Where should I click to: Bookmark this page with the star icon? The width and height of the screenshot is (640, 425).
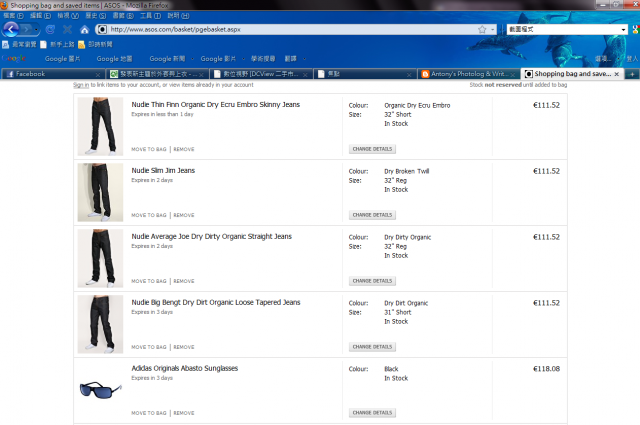point(482,29)
